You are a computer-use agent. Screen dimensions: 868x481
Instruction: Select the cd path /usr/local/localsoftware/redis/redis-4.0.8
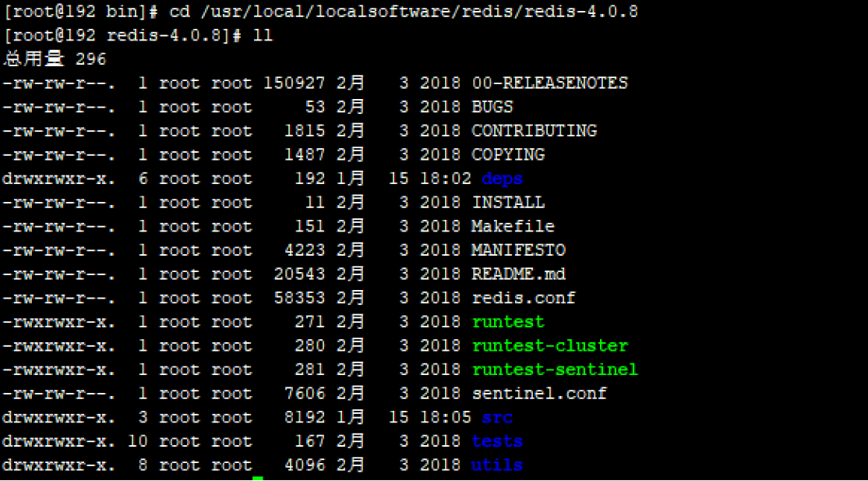coord(420,12)
